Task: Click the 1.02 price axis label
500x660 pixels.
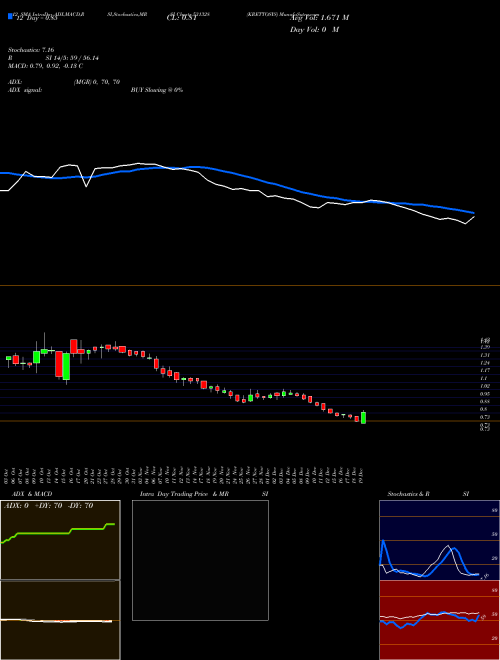Action: (485, 386)
